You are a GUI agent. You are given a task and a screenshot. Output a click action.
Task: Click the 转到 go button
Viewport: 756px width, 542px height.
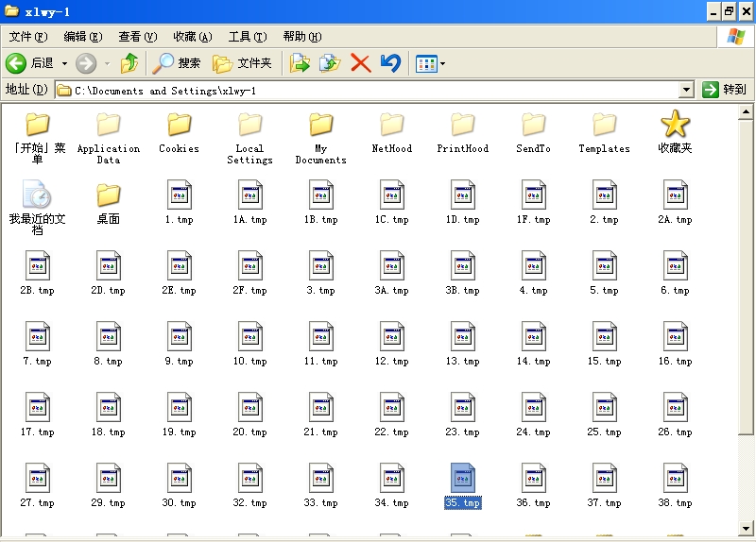tap(724, 90)
